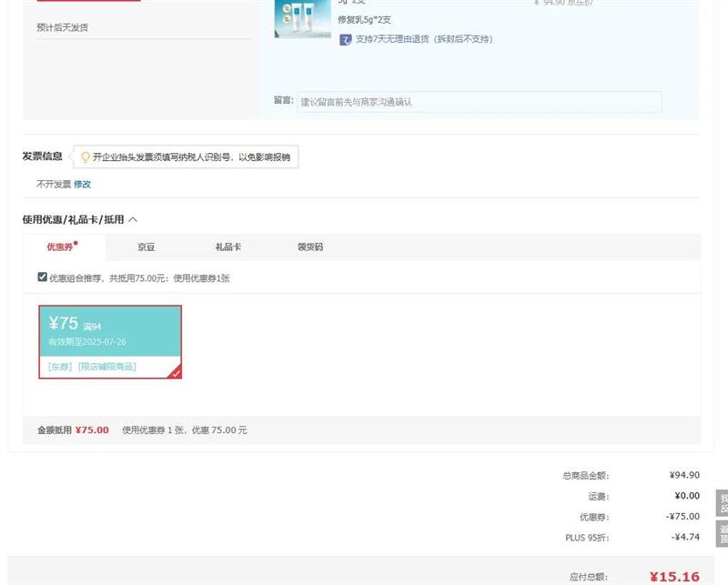Screen dimensions: 728x585
Task: Click the 留言 message input field
Action: point(480,102)
